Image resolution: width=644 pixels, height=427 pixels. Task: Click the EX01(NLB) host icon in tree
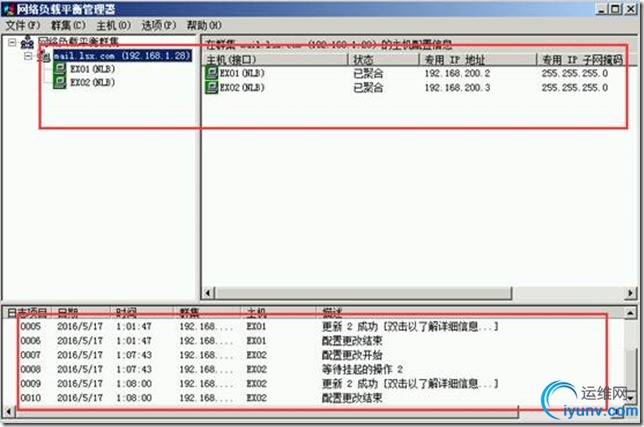pos(60,69)
